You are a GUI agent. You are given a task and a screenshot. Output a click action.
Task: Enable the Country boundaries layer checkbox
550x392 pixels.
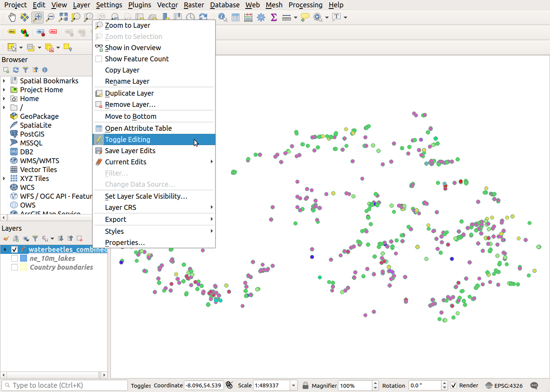click(14, 267)
